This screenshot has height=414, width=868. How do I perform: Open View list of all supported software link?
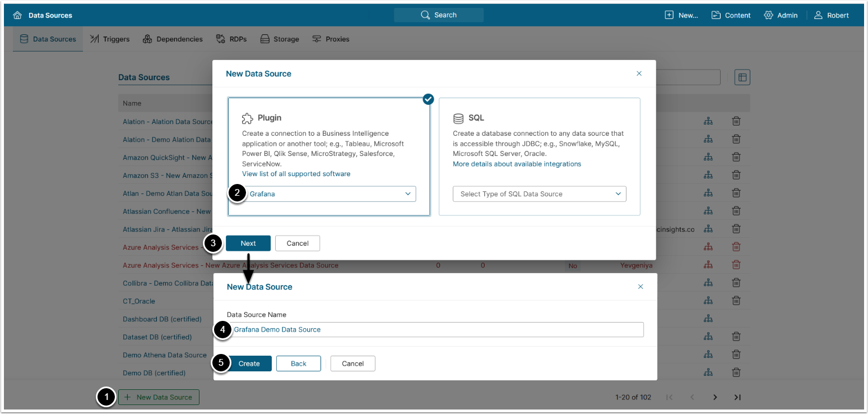click(x=296, y=174)
